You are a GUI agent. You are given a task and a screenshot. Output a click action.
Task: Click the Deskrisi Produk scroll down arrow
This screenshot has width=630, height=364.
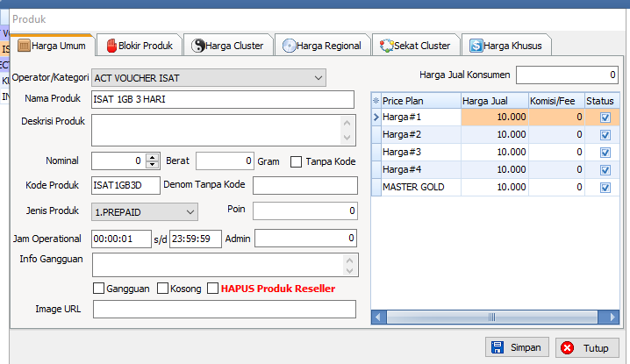347,138
